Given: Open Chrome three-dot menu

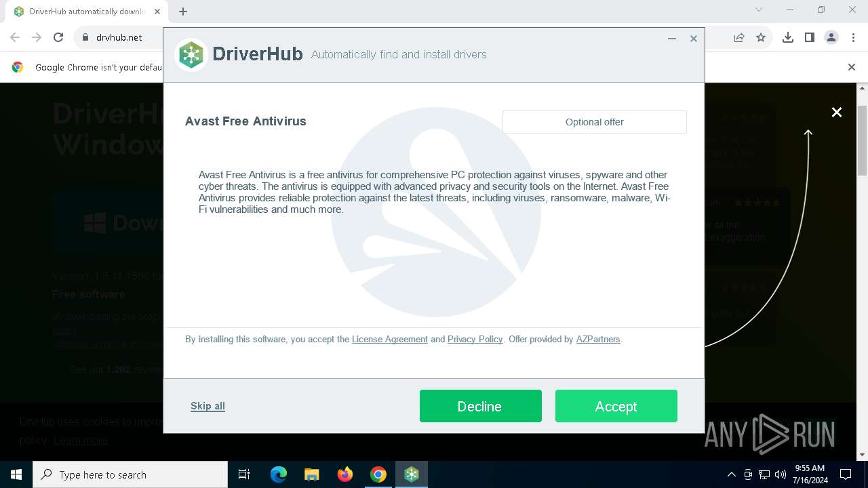Looking at the screenshot, I should click(x=853, y=37).
